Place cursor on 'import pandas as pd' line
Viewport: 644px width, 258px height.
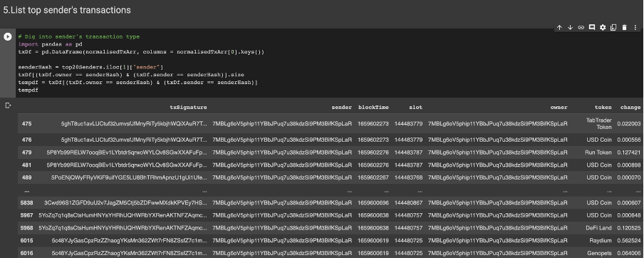(x=50, y=44)
